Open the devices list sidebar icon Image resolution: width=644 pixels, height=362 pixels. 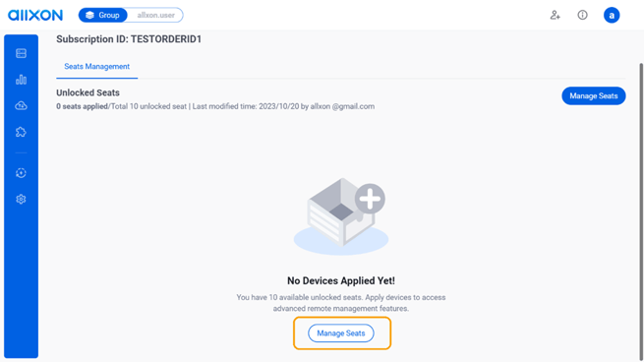coord(21,53)
